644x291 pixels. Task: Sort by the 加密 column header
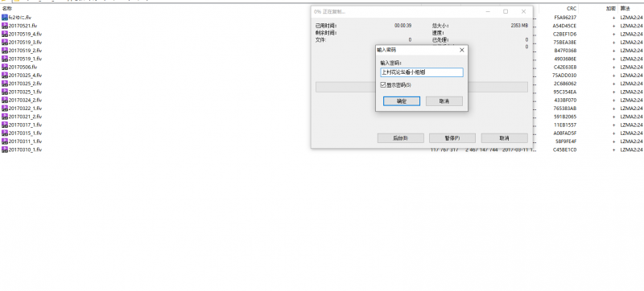tap(611, 8)
